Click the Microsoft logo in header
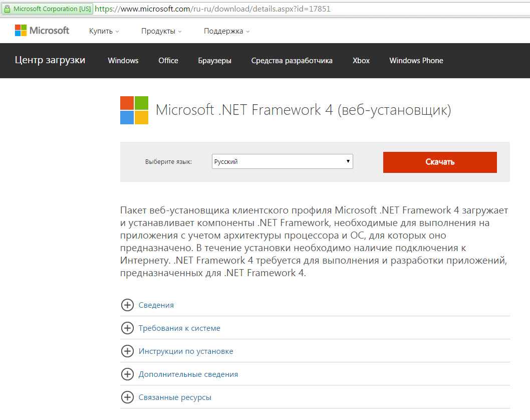The image size is (530, 420). pos(42,31)
